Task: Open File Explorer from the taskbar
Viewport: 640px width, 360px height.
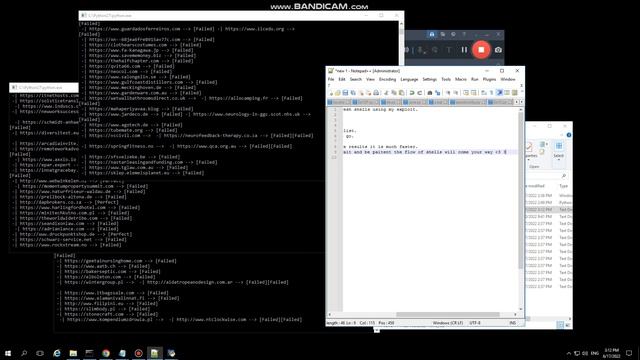Action: tap(73, 353)
